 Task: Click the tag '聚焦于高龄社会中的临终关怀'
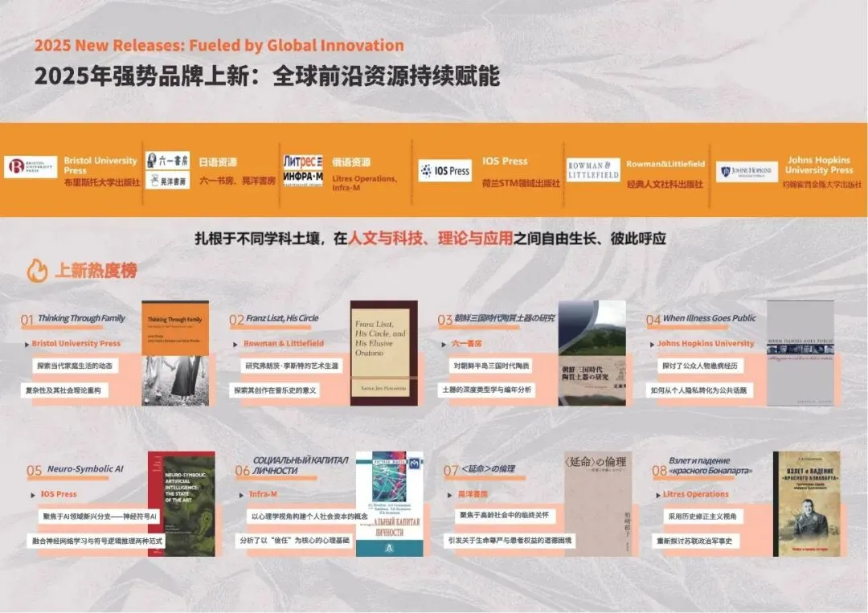click(504, 515)
